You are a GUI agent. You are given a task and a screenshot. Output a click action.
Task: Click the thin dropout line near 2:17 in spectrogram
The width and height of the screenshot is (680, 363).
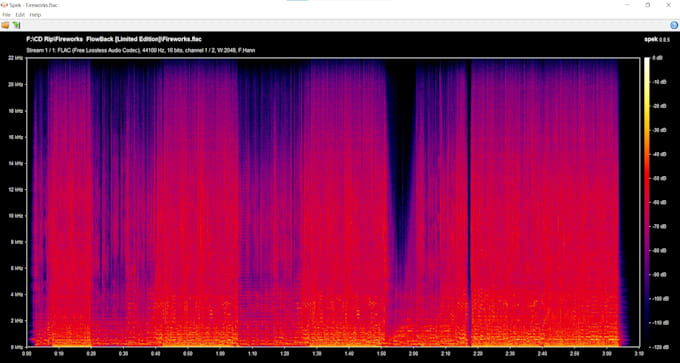click(469, 202)
